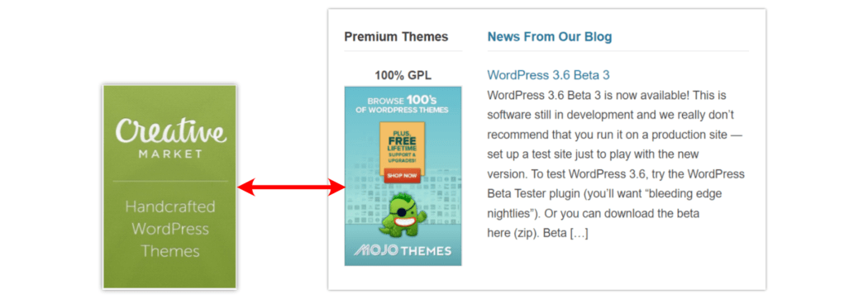Click the Creative script logo on green banner

click(x=170, y=133)
